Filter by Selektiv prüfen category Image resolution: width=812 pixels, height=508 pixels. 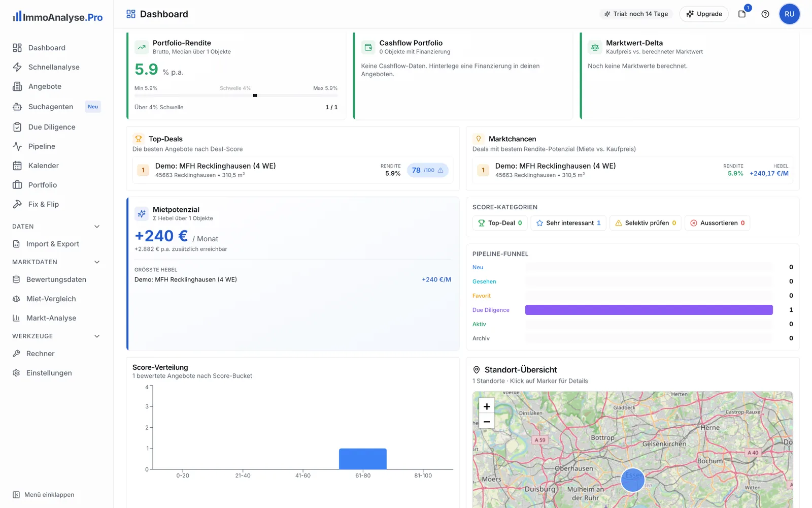646,223
